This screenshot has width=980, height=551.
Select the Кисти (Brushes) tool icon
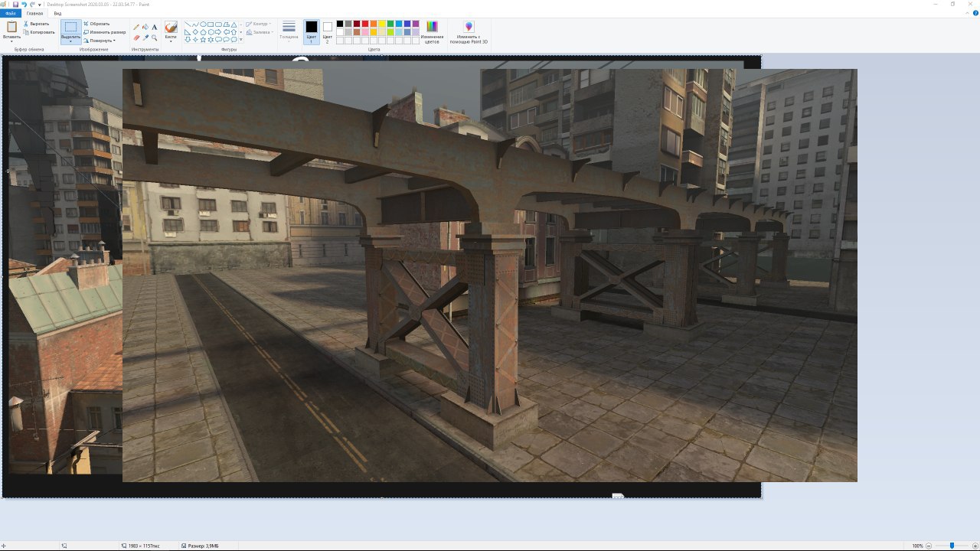(171, 27)
